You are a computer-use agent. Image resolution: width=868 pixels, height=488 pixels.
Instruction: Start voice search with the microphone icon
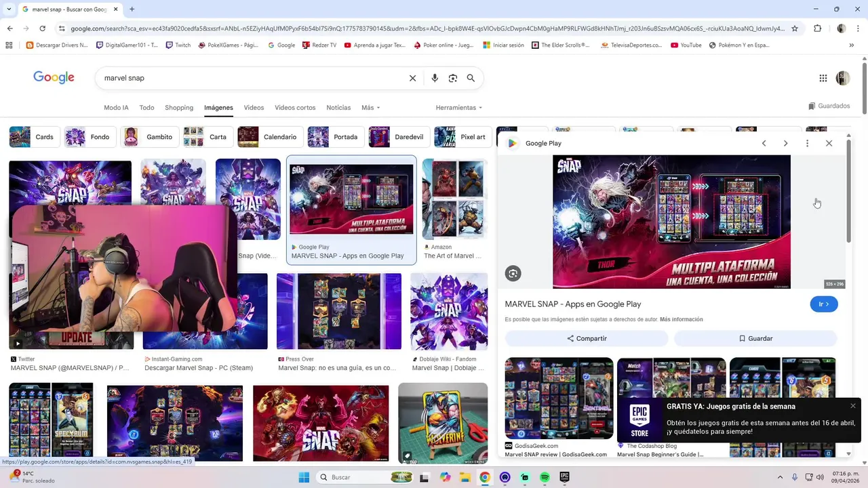[x=435, y=78]
